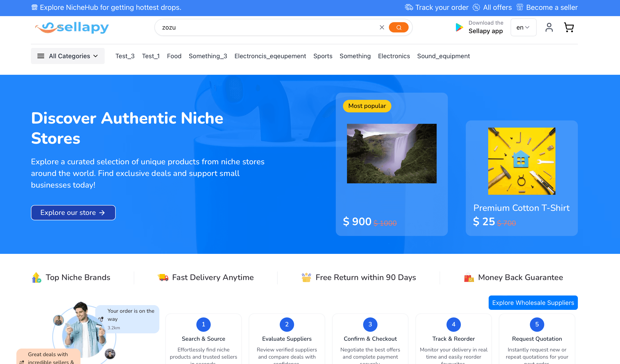
Task: Open the user account icon
Action: (549, 27)
